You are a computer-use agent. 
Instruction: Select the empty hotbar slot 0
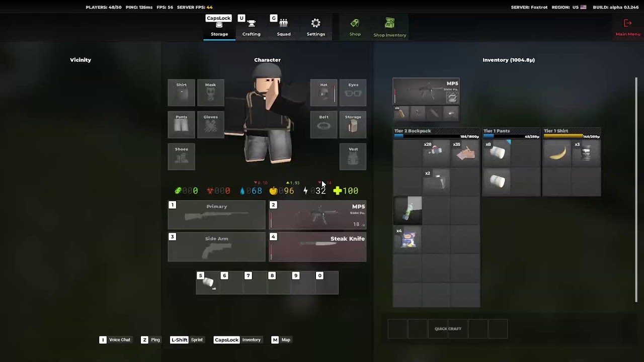(x=327, y=283)
